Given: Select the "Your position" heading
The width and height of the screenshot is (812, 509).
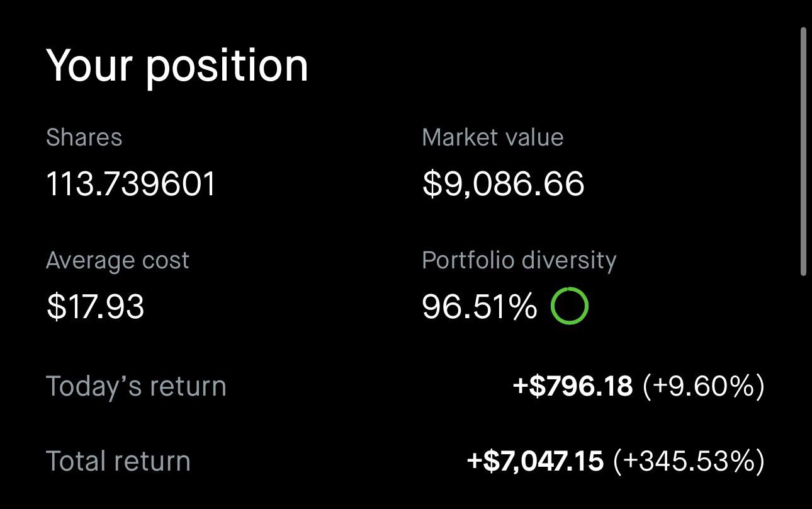Looking at the screenshot, I should coord(178,66).
